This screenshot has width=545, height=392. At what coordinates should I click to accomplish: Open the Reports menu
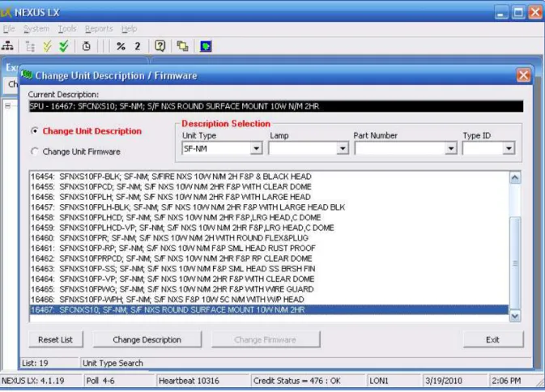click(x=99, y=28)
